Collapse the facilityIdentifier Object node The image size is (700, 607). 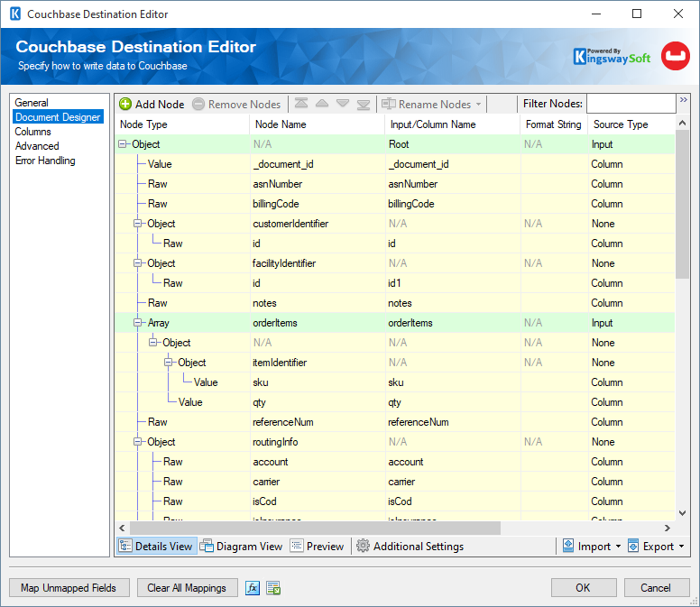click(x=137, y=263)
